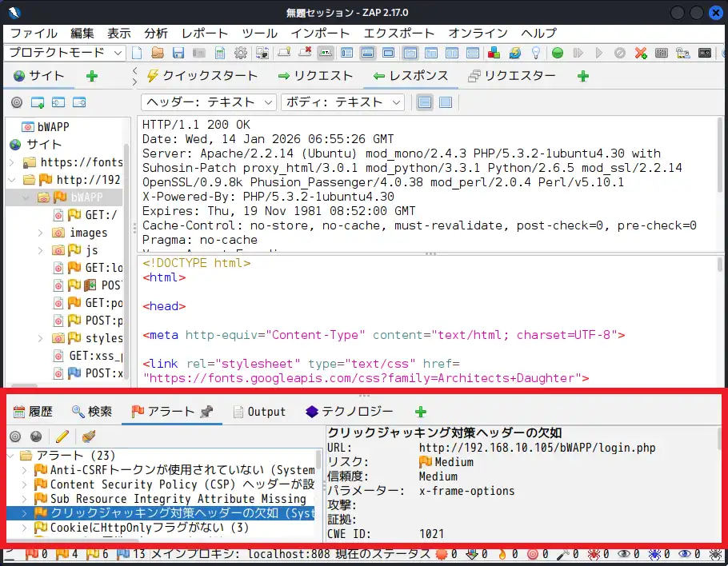Open a saved session via the folder icon
The height and width of the screenshot is (566, 728).
pyautogui.click(x=157, y=53)
